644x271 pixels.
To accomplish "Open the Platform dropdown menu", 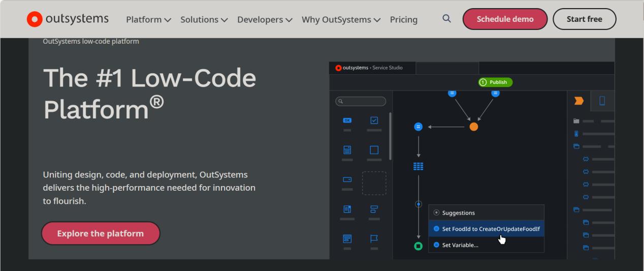I will 148,19.
